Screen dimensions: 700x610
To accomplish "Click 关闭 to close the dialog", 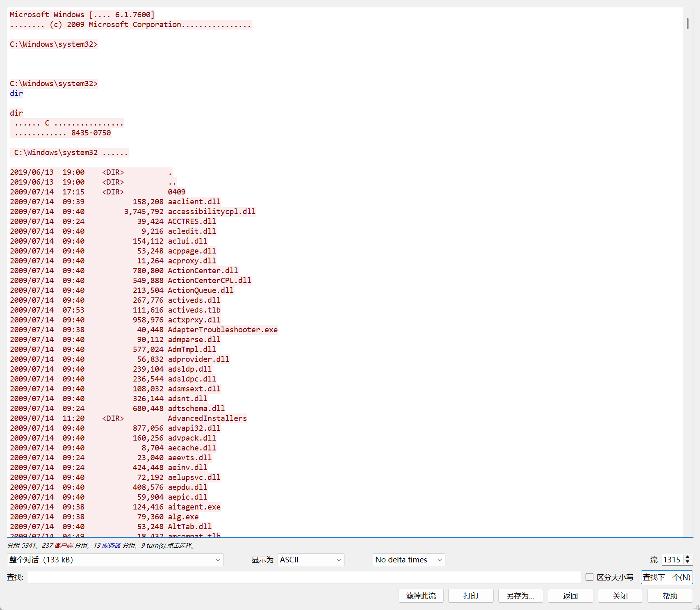I will pos(620,596).
